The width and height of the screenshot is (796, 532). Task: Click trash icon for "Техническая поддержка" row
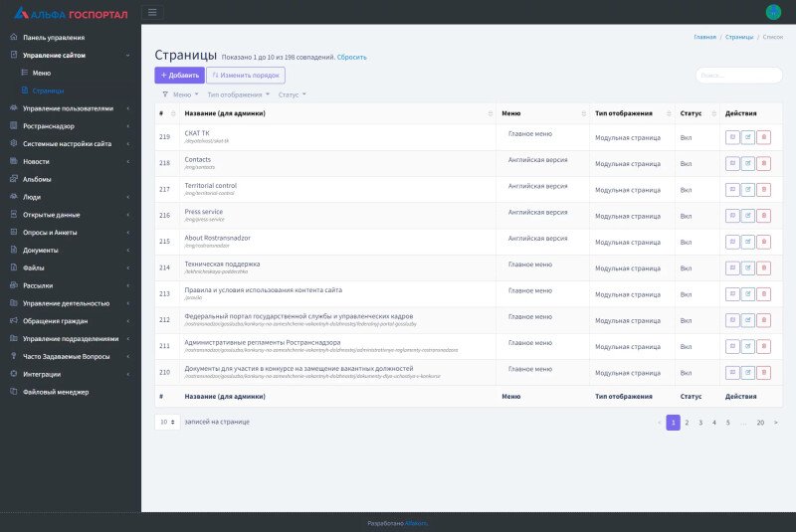pyautogui.click(x=763, y=267)
